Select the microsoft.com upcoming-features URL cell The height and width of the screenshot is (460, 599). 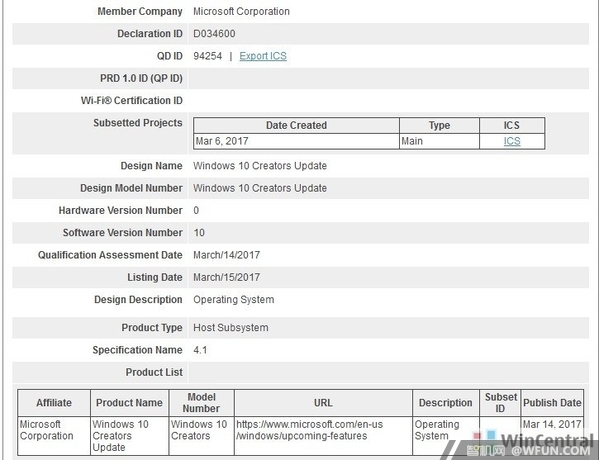click(323, 436)
